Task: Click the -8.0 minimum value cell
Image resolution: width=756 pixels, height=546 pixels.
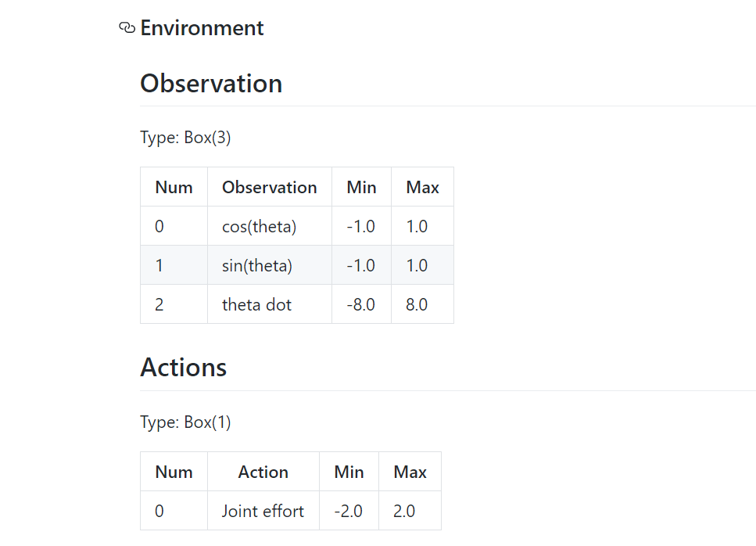Action: coord(362,304)
